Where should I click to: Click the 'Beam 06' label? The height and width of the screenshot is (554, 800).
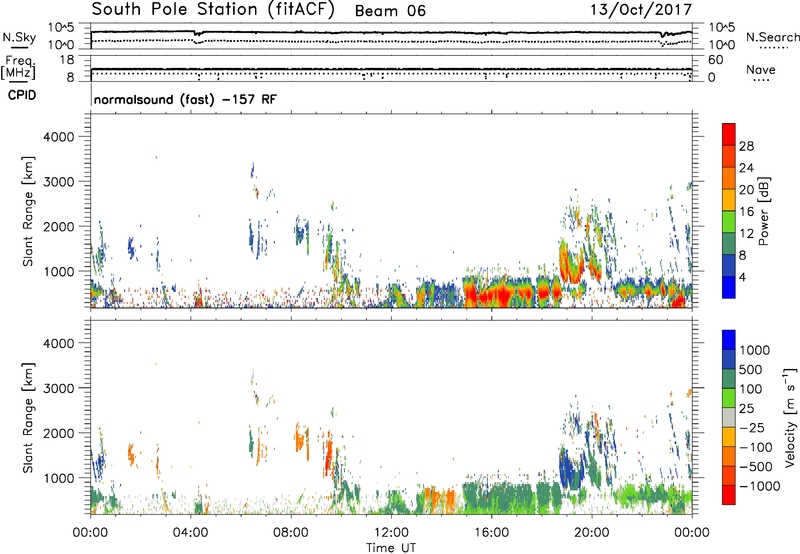tap(390, 11)
